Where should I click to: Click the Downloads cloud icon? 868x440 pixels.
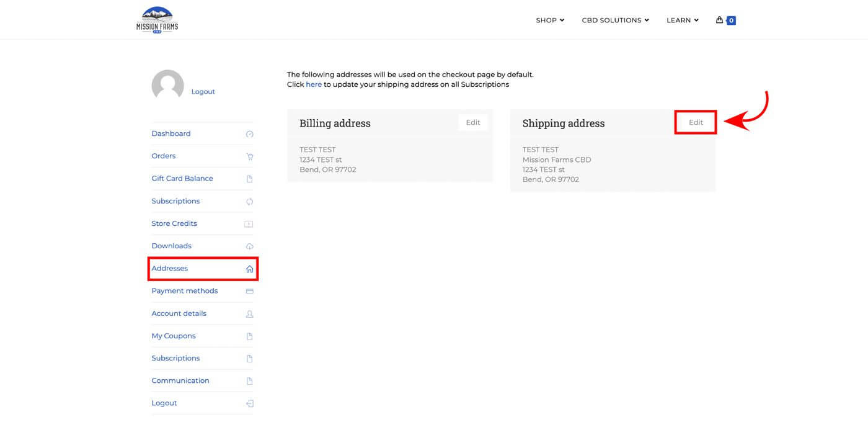click(x=249, y=246)
